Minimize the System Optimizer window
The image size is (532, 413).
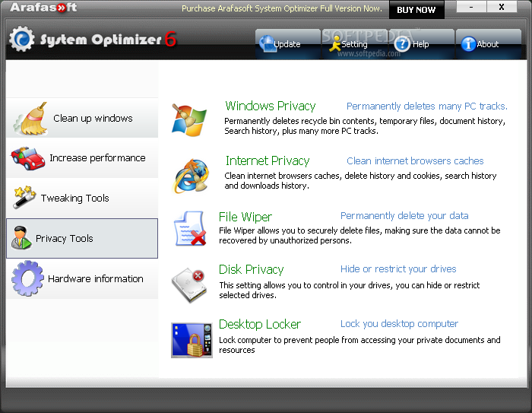tap(471, 7)
